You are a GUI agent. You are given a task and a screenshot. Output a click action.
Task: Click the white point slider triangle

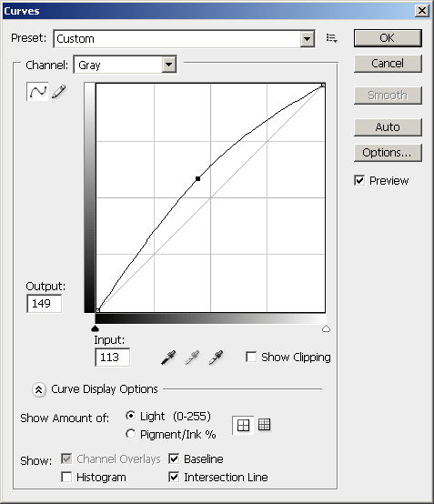pyautogui.click(x=326, y=328)
